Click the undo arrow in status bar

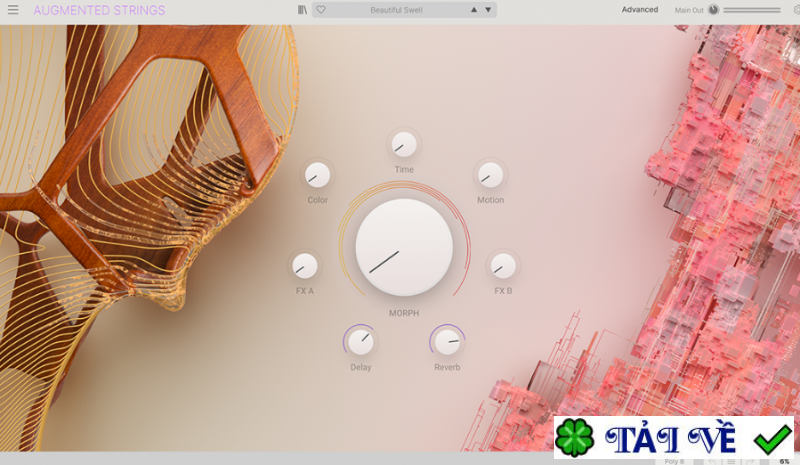point(712,461)
